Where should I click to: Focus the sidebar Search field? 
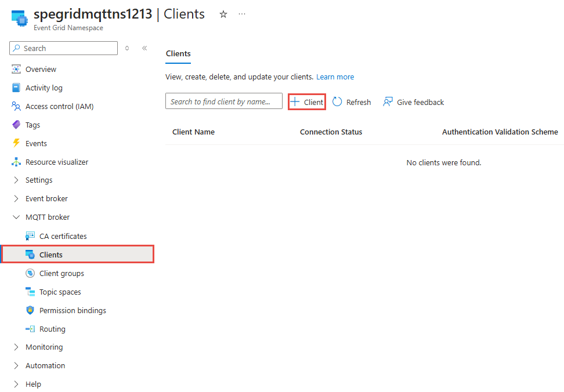pyautogui.click(x=63, y=48)
